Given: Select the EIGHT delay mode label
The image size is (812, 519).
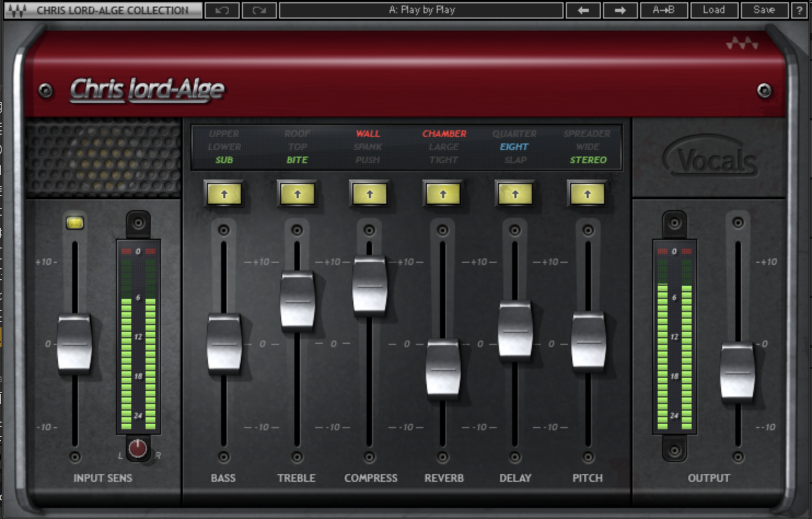Looking at the screenshot, I should click(514, 147).
